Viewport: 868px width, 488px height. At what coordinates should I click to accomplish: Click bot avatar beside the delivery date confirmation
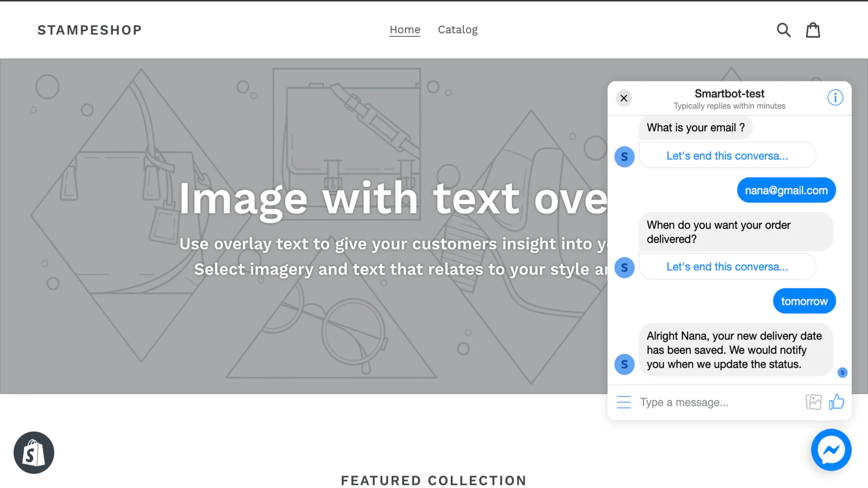624,364
